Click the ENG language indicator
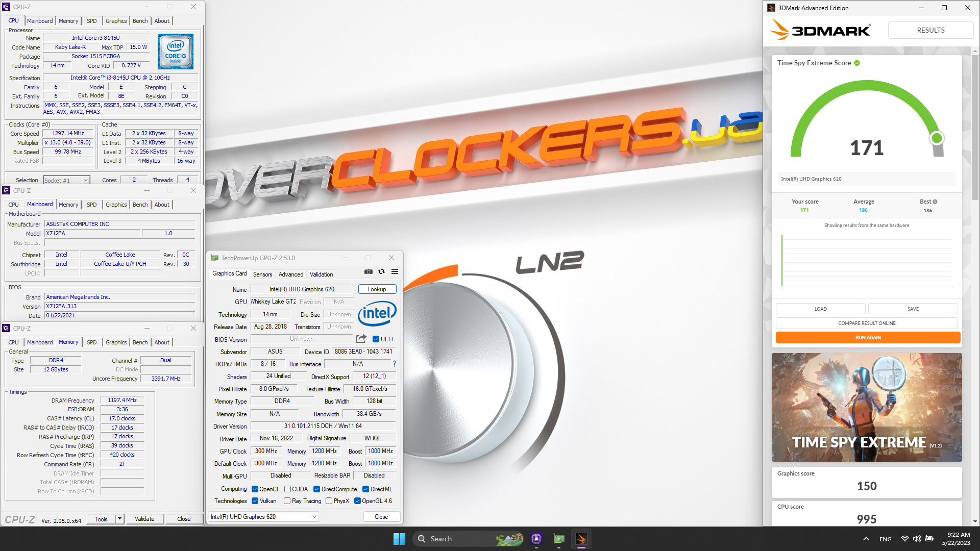The image size is (980, 551). tap(886, 539)
